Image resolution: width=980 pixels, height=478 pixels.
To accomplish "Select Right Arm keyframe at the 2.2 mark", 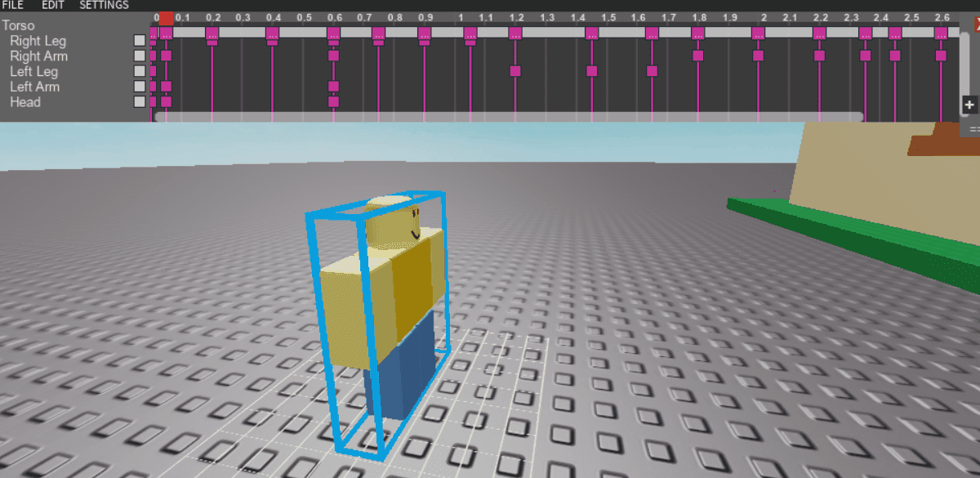I will pos(819,56).
